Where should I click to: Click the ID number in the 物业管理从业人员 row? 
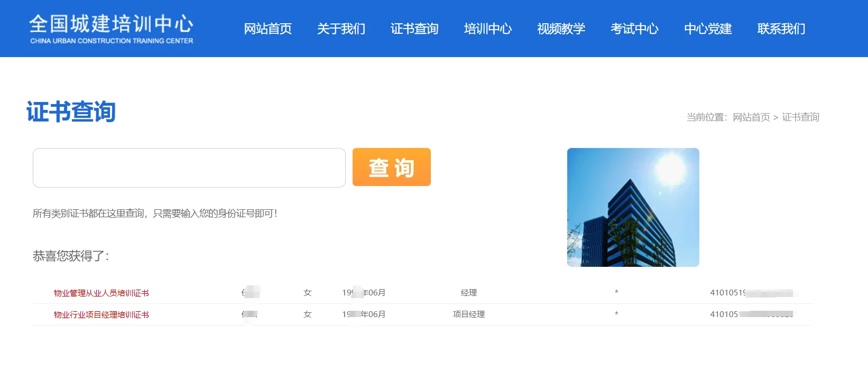[752, 293]
